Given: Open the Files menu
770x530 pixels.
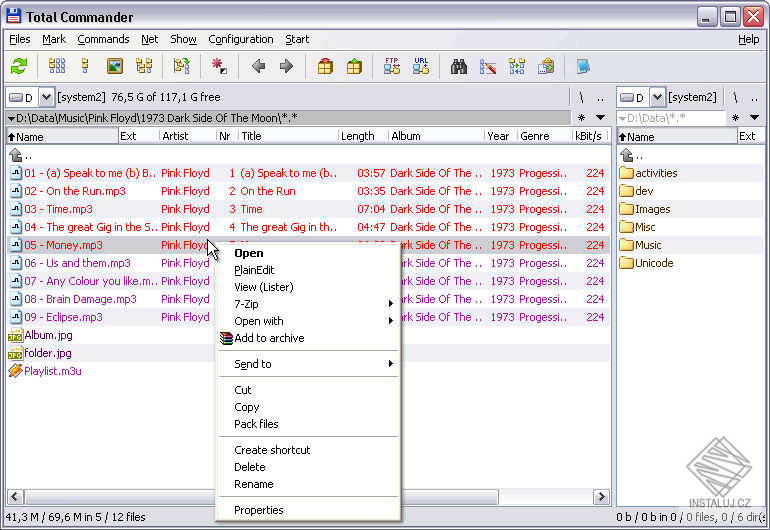Looking at the screenshot, I should pos(20,39).
